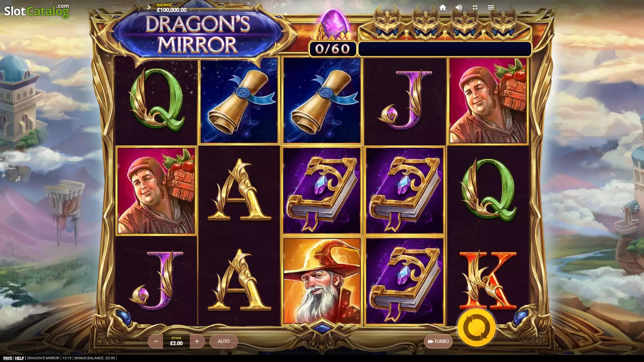Click the 0/60 egg progress counter
Screen dimensions: 644x362
tap(332, 49)
